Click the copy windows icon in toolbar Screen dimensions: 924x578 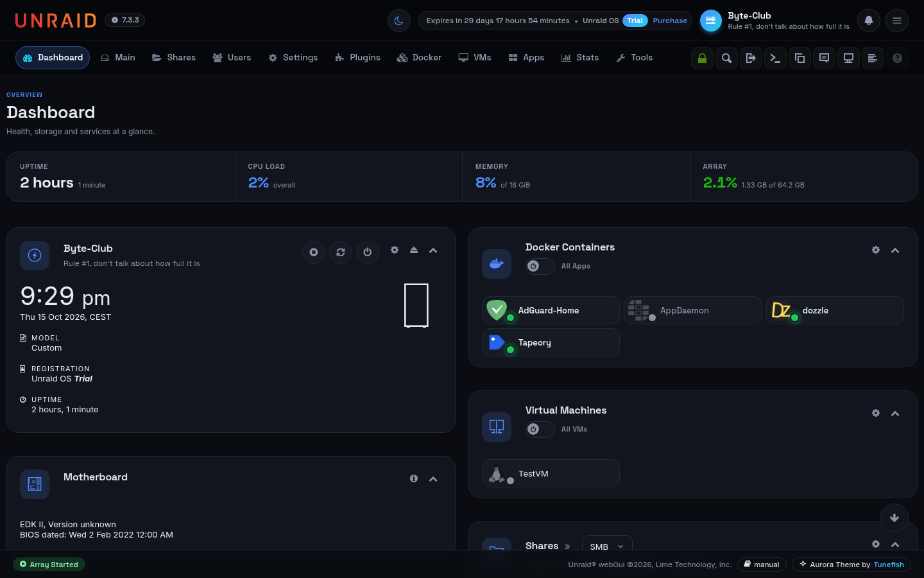tap(800, 58)
